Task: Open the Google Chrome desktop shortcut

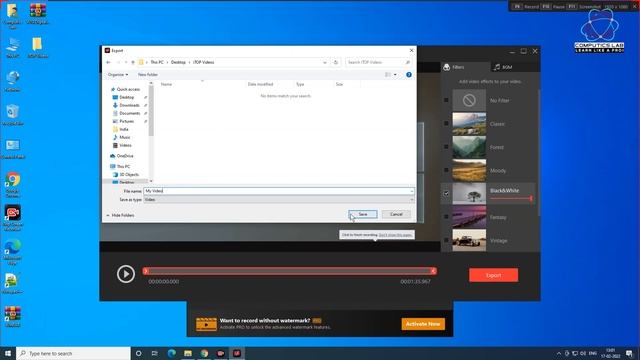Action: coord(13,184)
